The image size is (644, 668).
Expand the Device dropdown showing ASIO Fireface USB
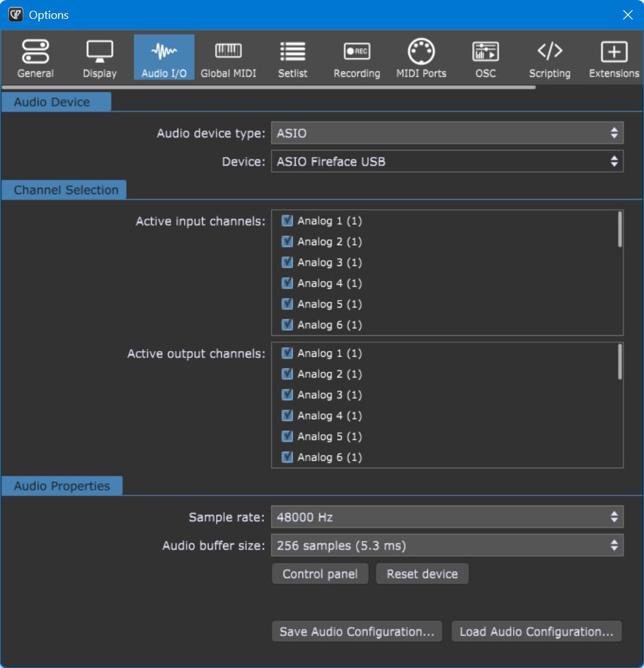tap(447, 162)
